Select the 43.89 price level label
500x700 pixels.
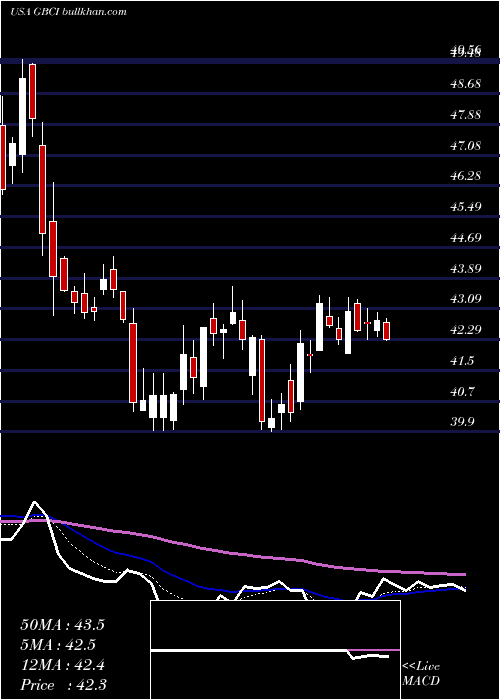pos(466,269)
